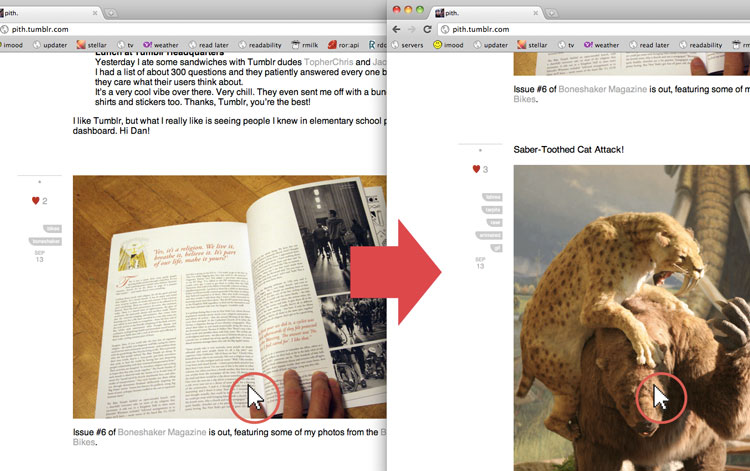Click SEP 13 date in right window
This screenshot has width=750, height=471.
pyautogui.click(x=480, y=263)
